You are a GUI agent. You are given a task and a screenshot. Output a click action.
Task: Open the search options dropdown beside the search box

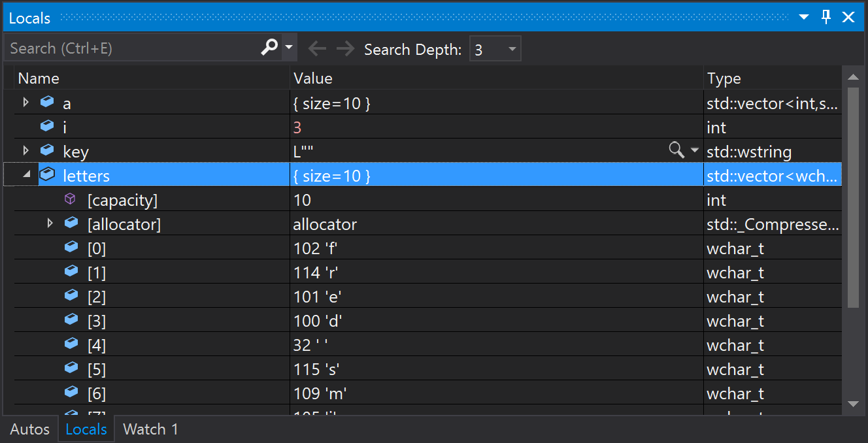pos(288,47)
